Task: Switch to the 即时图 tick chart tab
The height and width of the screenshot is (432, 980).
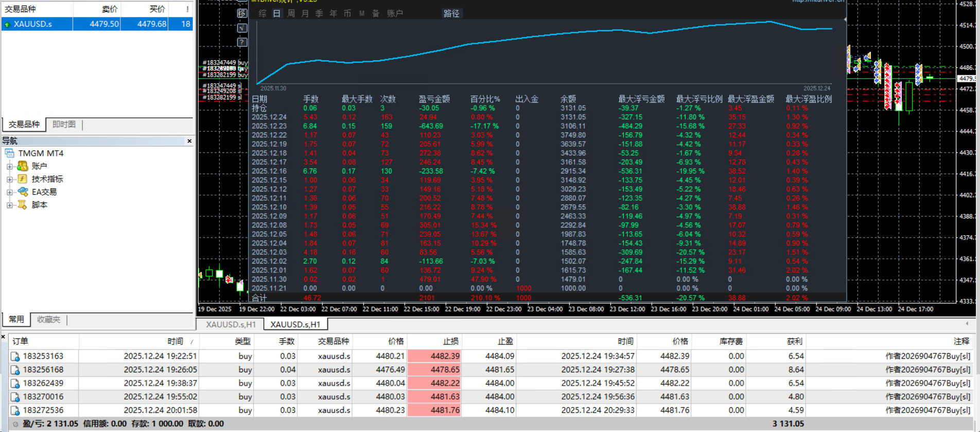Action: [x=64, y=124]
